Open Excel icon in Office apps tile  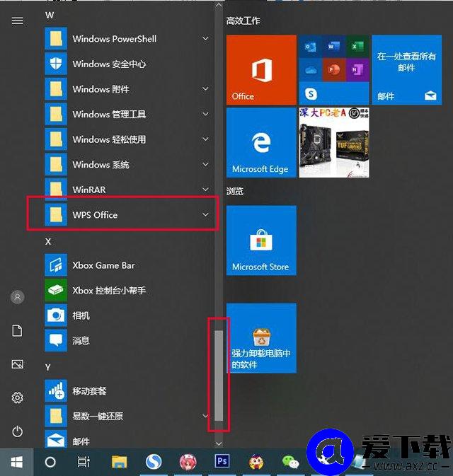click(357, 47)
